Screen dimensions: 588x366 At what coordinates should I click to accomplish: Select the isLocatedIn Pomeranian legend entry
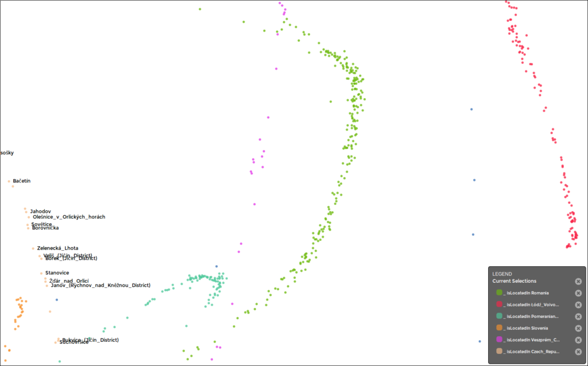tap(533, 316)
